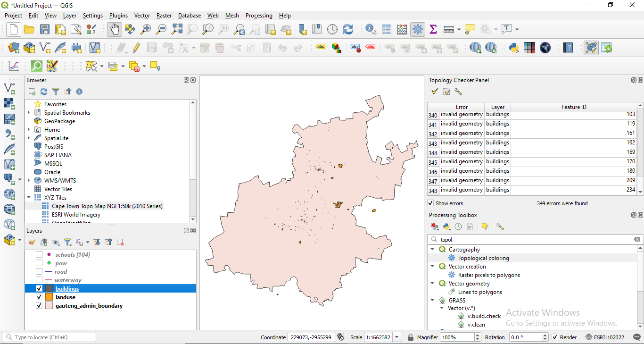
Task: Open History clock icon in Processing Toolbox
Action: click(x=458, y=227)
